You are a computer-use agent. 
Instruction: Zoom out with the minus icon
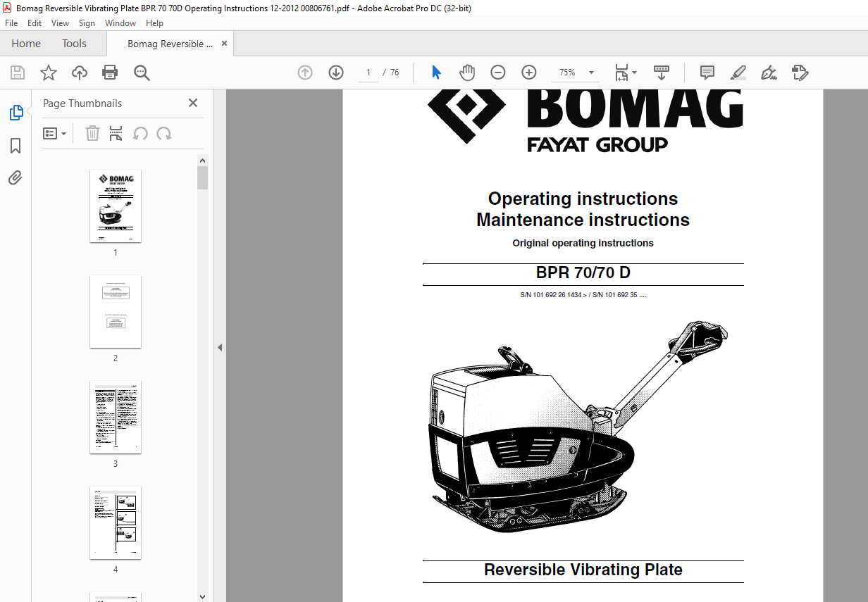[498, 73]
